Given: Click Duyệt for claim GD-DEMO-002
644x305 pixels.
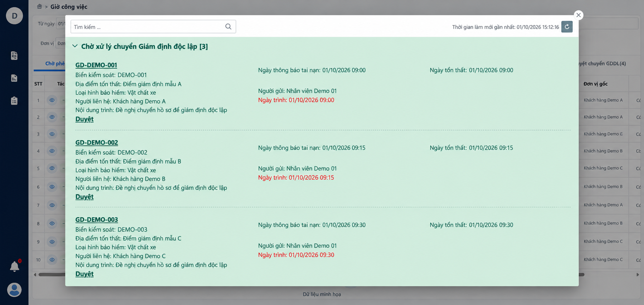Looking at the screenshot, I should pyautogui.click(x=84, y=197).
